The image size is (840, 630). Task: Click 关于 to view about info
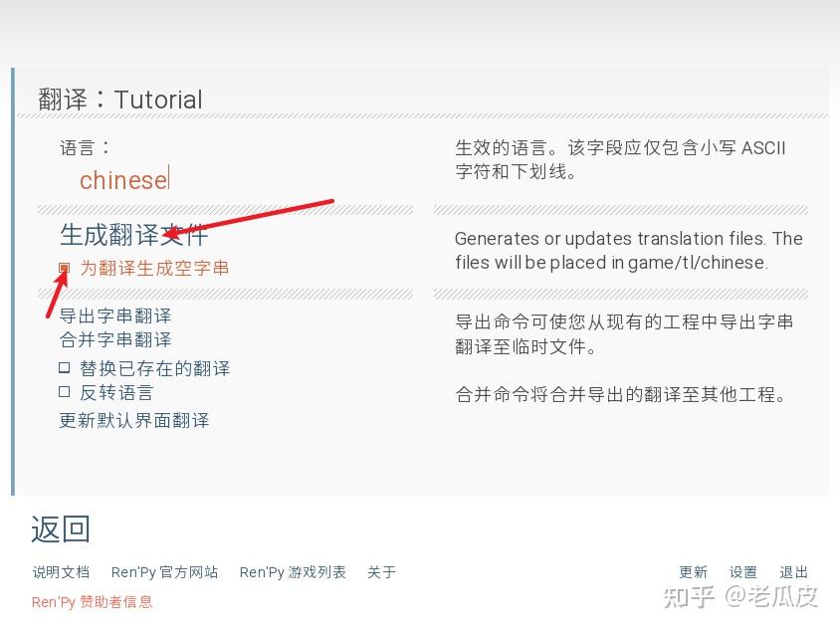pos(383,572)
